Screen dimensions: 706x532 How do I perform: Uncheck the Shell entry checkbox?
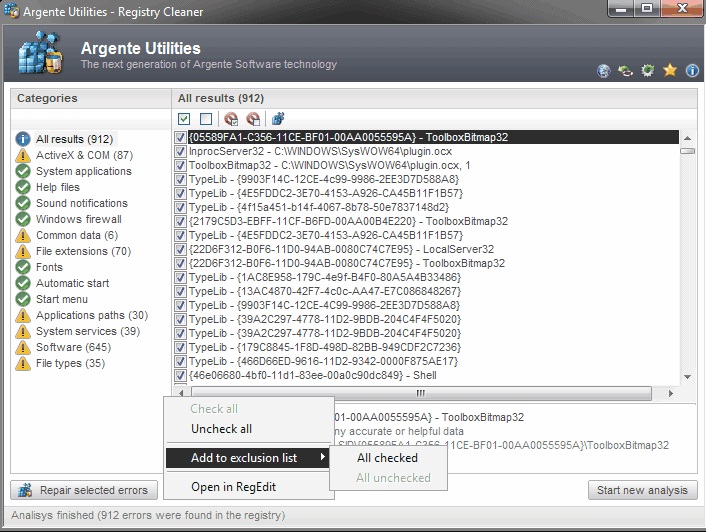(181, 376)
